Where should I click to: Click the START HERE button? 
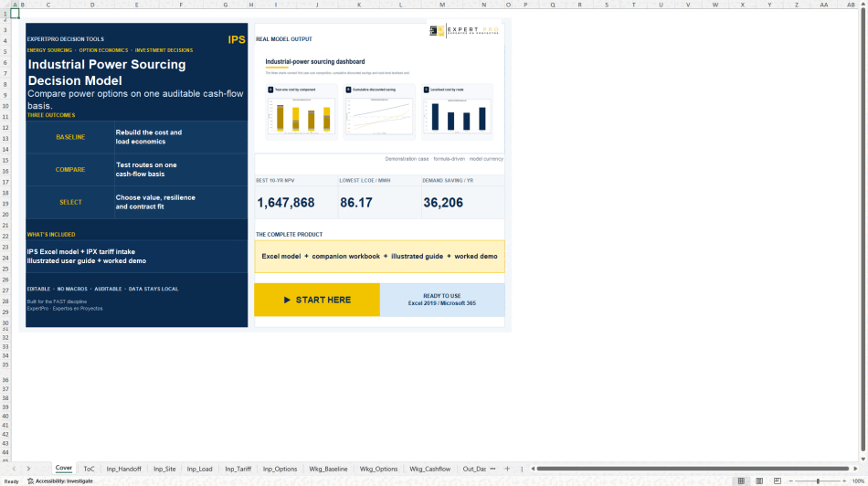[x=317, y=300]
